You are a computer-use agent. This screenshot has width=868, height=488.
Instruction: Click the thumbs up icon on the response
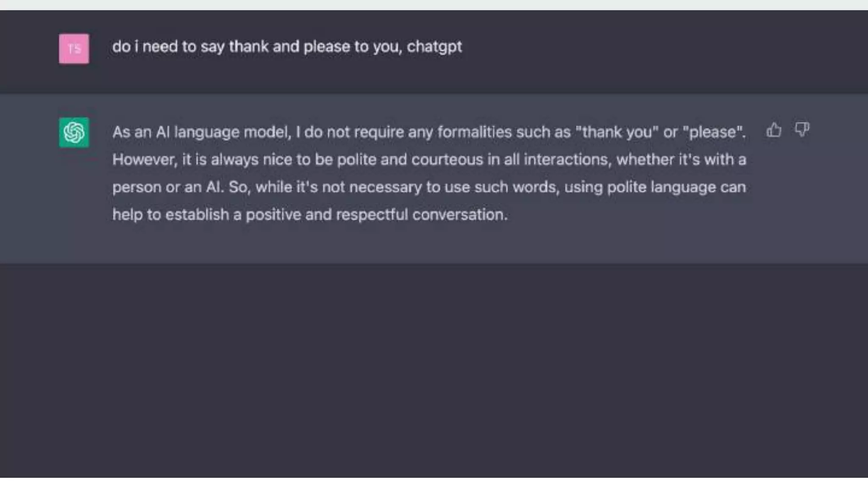click(774, 130)
